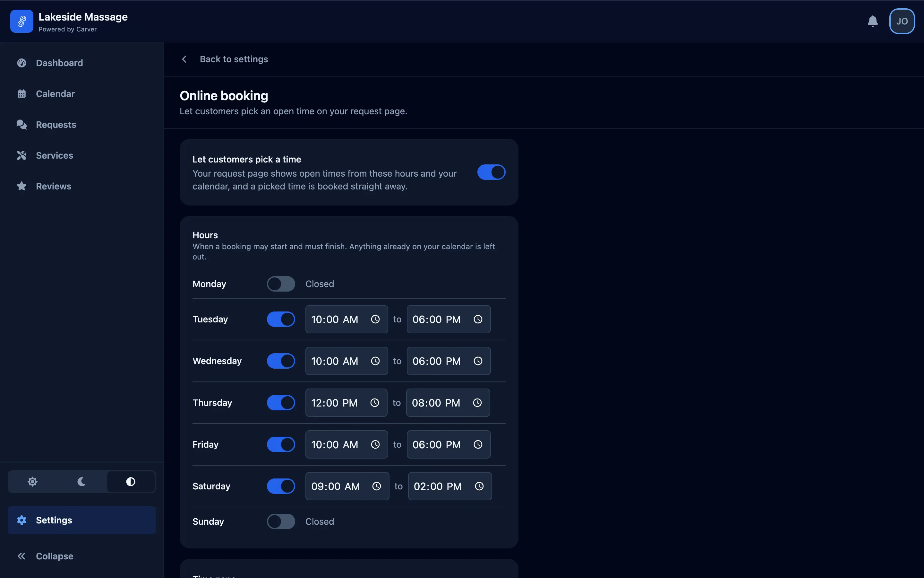The width and height of the screenshot is (924, 578).
Task: Open Requests in sidebar
Action: tap(82, 125)
